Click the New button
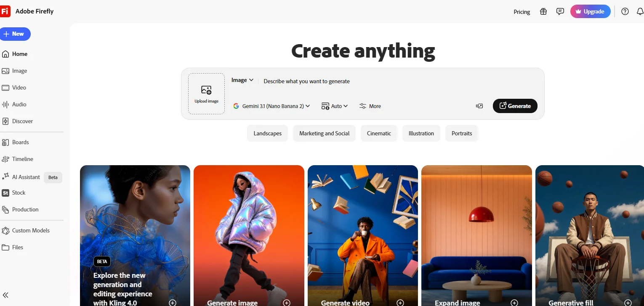Screen dimensions: 644x306 coord(15,34)
